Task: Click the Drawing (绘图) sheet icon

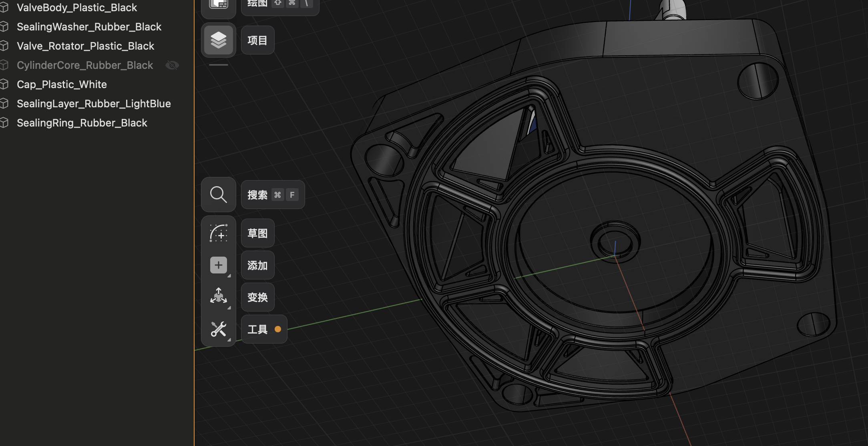Action: [218, 4]
